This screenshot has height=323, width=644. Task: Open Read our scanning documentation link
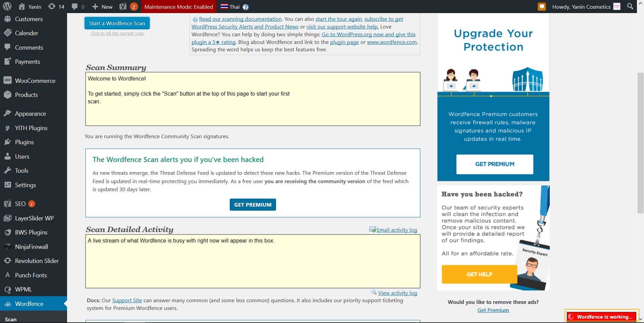pos(240,19)
